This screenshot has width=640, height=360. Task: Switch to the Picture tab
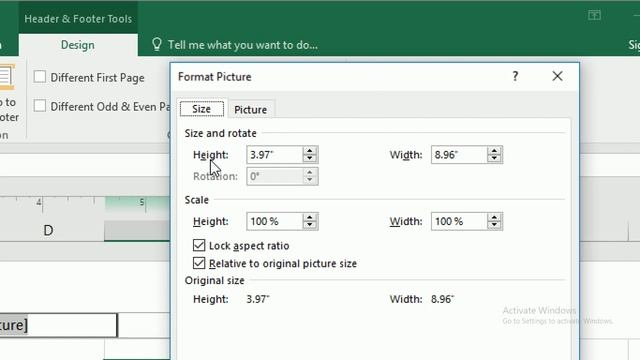250,109
